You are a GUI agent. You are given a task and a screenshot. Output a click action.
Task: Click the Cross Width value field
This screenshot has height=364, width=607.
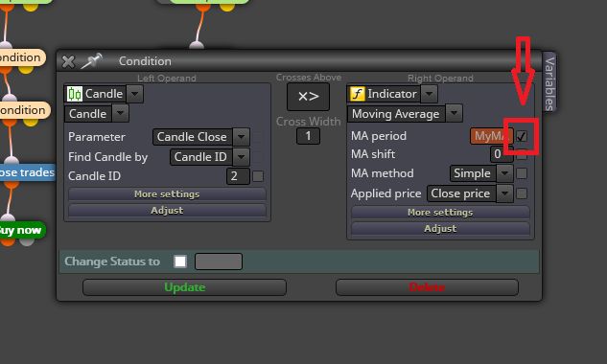coord(308,136)
